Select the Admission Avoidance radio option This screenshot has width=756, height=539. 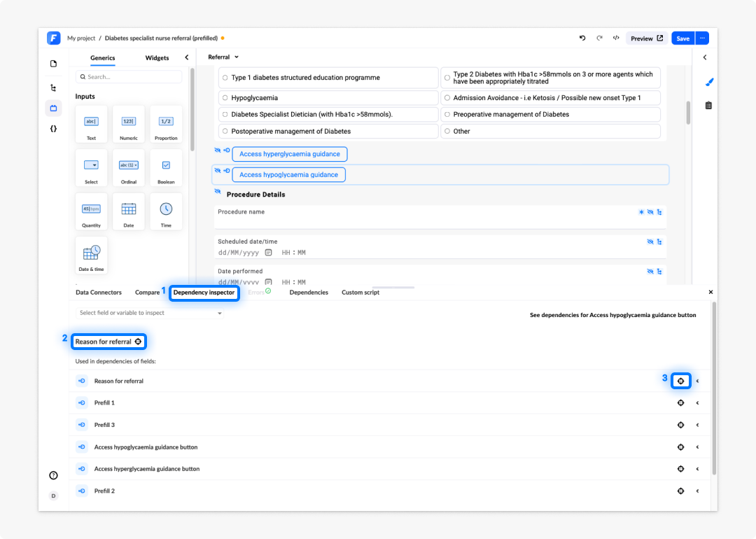coord(447,98)
